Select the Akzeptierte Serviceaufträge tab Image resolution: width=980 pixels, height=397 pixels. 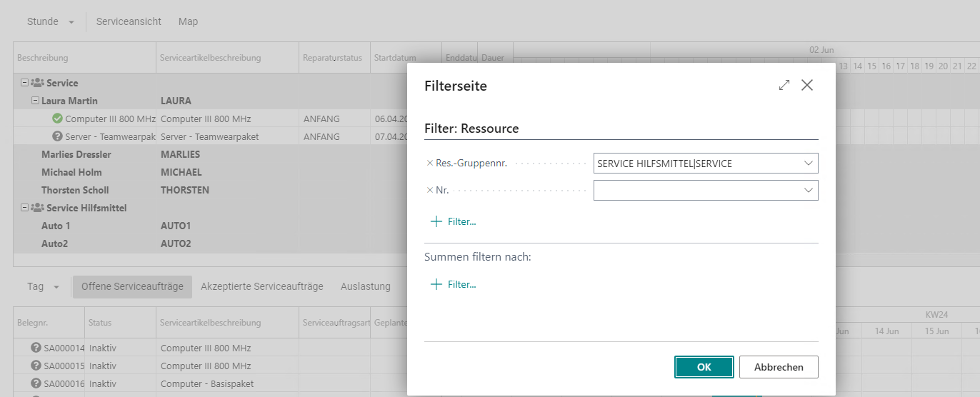[x=262, y=286]
